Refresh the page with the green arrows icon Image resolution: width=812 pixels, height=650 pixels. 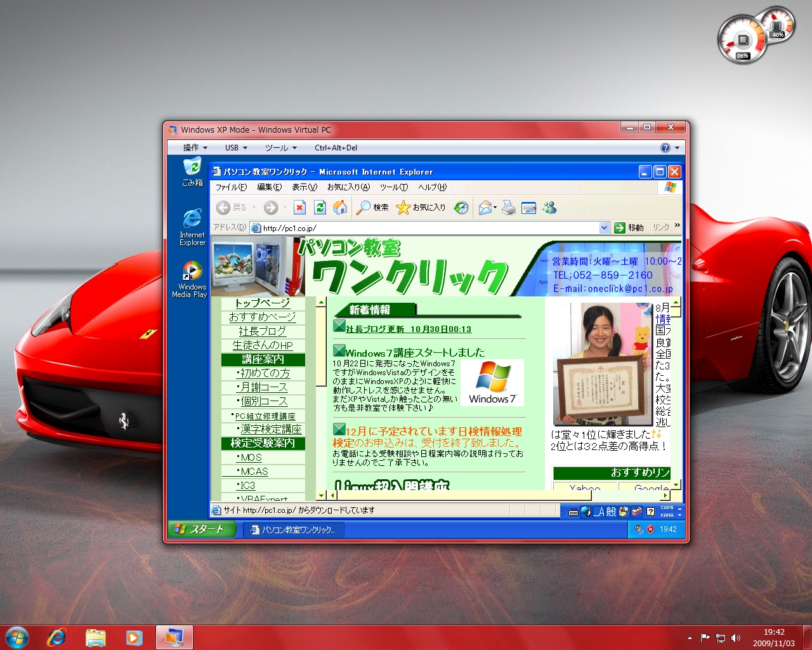click(320, 208)
